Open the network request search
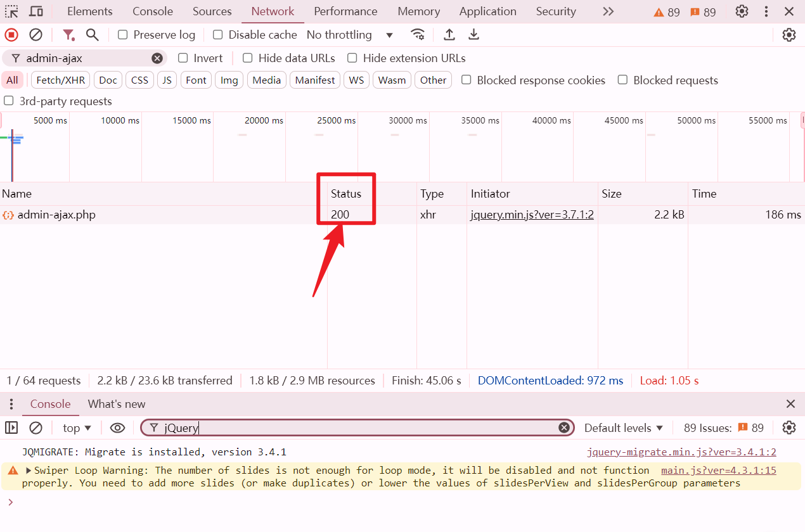 click(x=92, y=35)
